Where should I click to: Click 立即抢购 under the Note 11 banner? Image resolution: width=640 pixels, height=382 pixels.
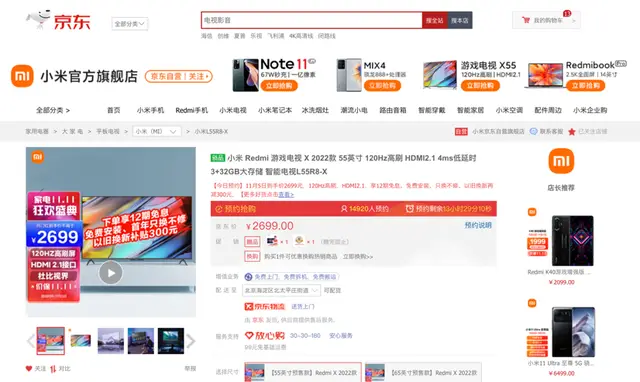279,85
